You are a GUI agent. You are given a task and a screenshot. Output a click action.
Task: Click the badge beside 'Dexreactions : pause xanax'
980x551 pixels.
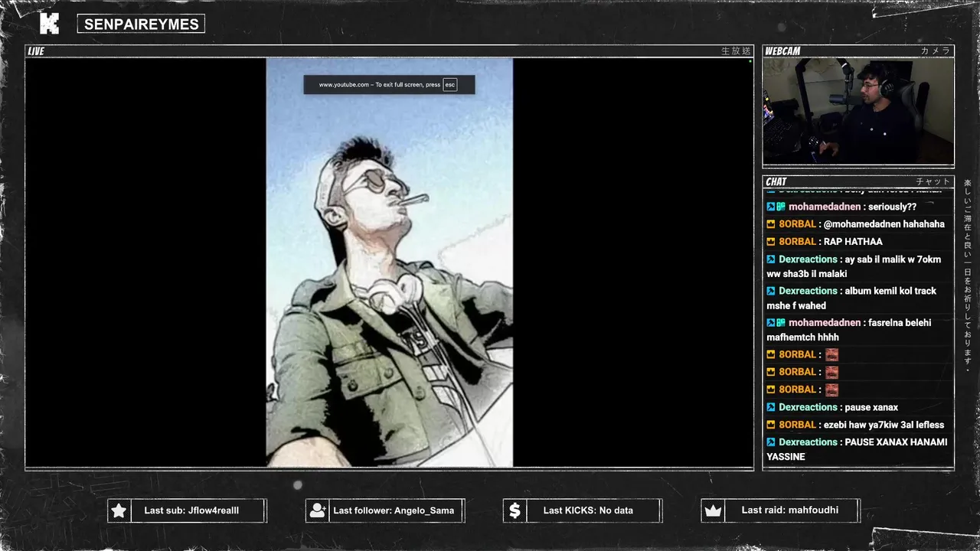tap(771, 407)
